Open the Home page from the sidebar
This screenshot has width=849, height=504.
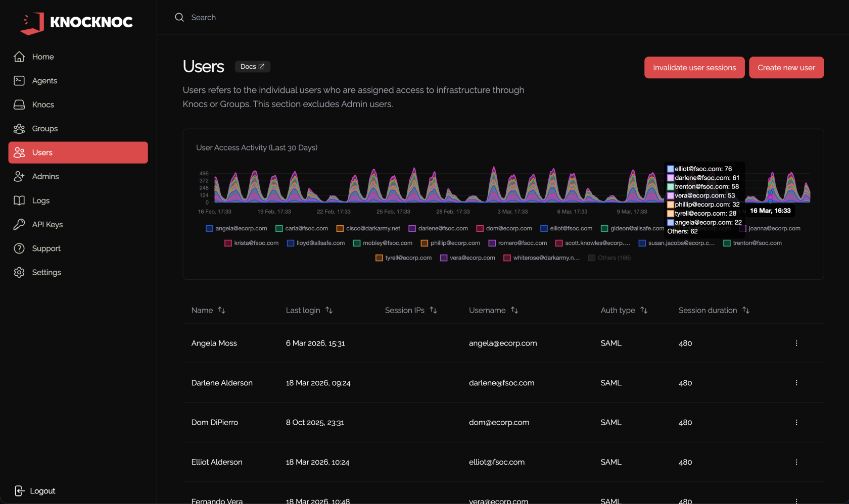tap(43, 57)
